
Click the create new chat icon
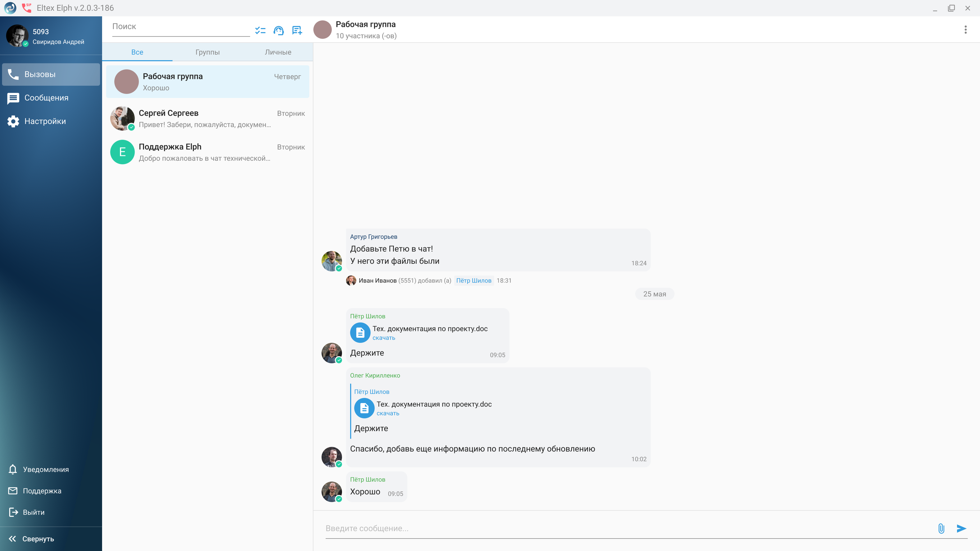pyautogui.click(x=297, y=30)
